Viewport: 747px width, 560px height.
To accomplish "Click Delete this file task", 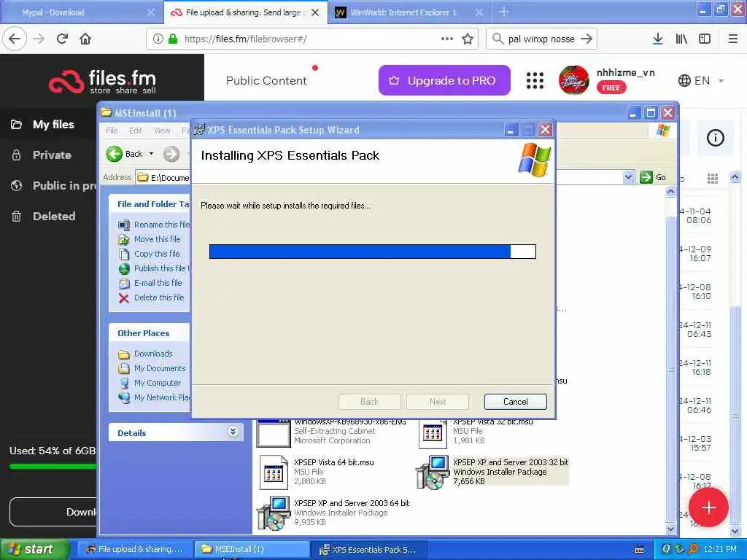I will [x=151, y=297].
